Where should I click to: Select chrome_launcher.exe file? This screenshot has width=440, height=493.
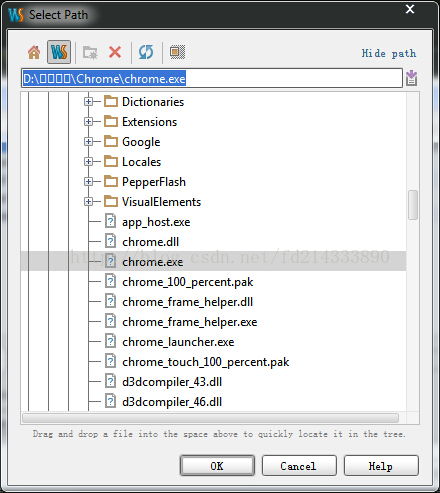coord(178,342)
